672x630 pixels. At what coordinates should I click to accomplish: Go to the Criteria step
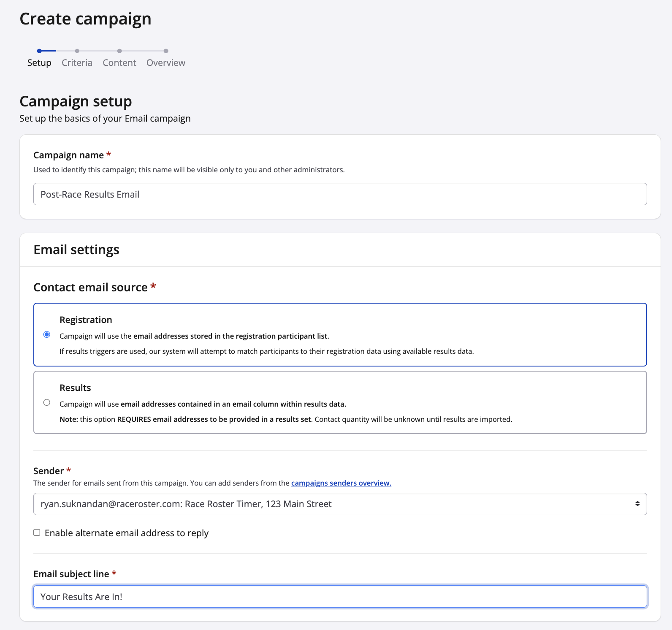[77, 63]
